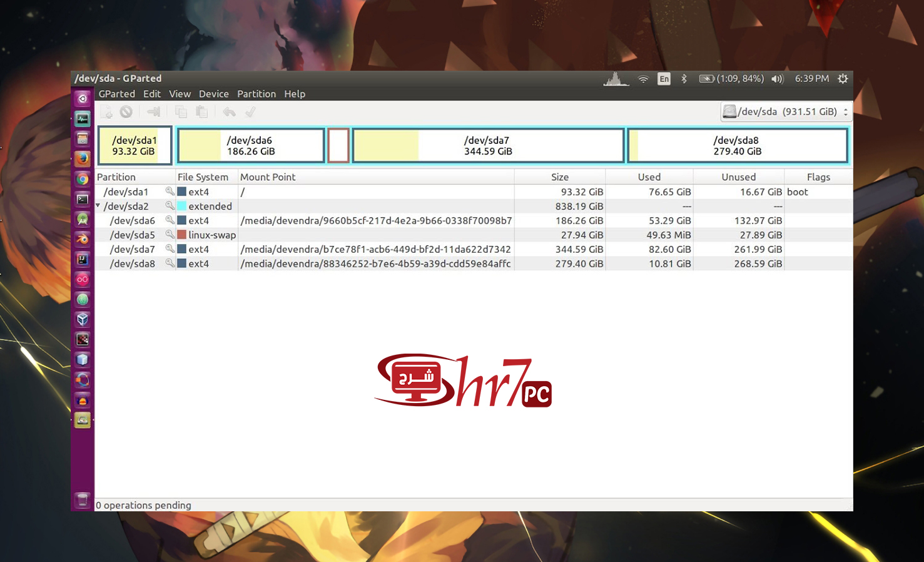Select the /dev/sda8 row in partition list

tap(474, 263)
